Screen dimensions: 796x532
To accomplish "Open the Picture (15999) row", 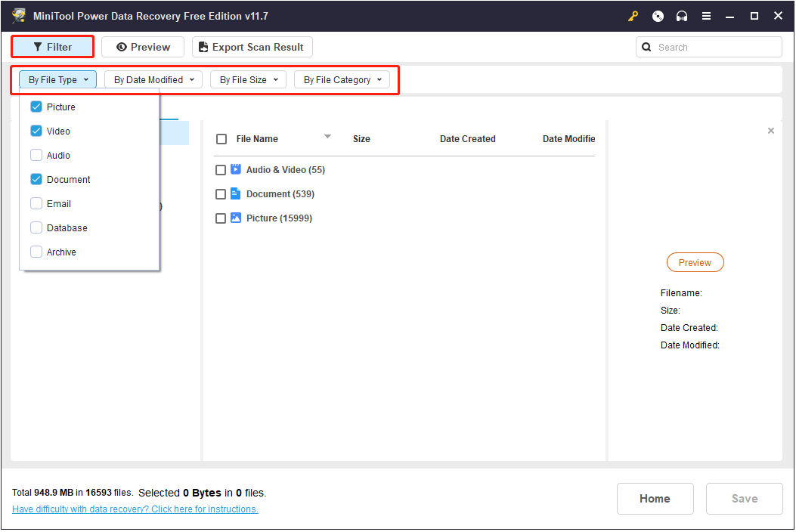I will (279, 218).
